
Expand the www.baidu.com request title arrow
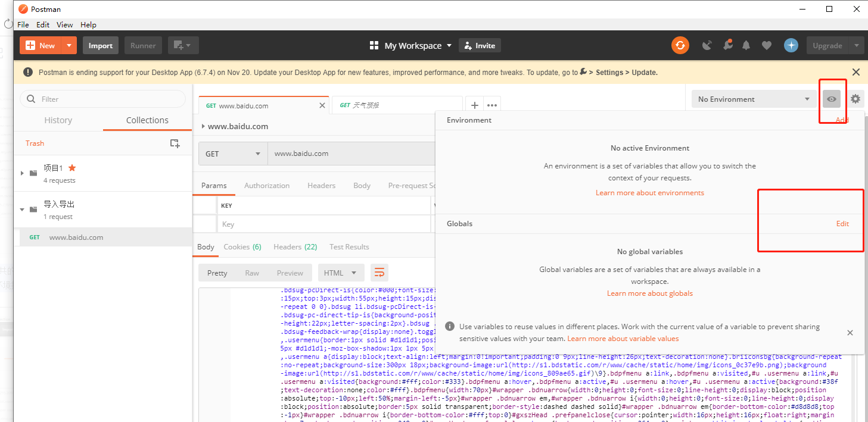pos(203,126)
